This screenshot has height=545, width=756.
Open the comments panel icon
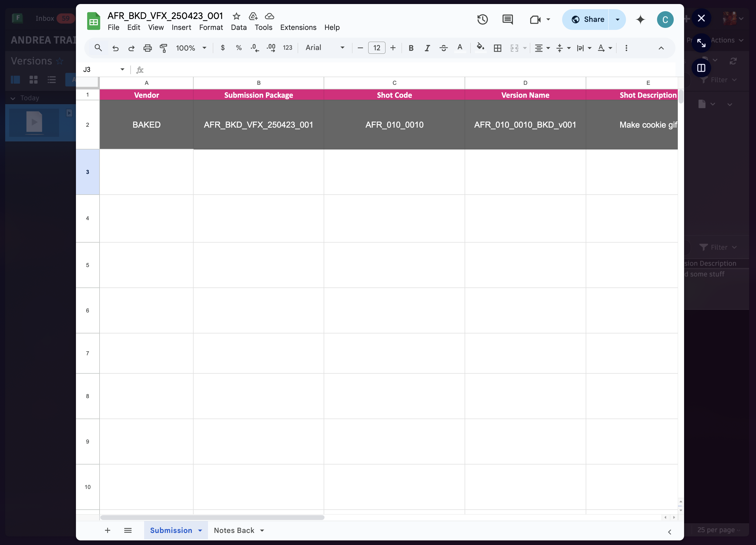(x=507, y=19)
